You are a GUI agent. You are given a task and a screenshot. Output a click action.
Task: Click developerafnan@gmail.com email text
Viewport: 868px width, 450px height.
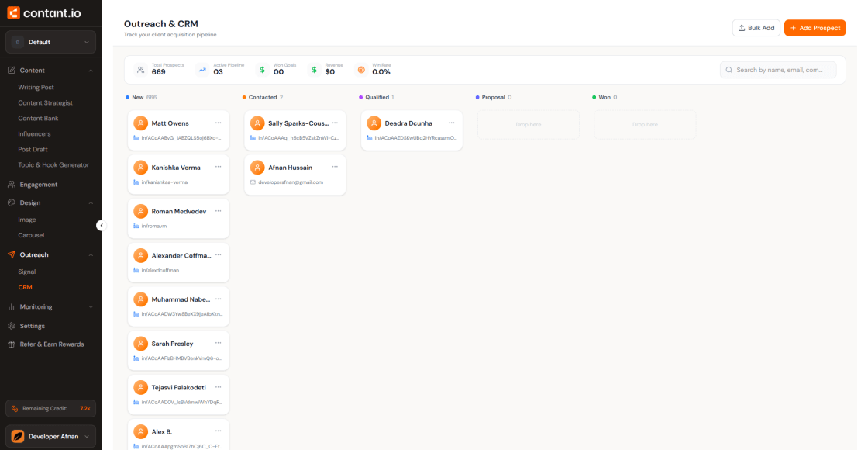(x=291, y=182)
